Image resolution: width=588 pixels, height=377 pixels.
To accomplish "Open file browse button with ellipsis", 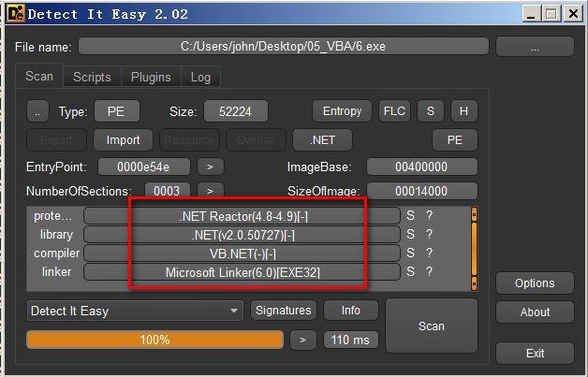I will [535, 47].
